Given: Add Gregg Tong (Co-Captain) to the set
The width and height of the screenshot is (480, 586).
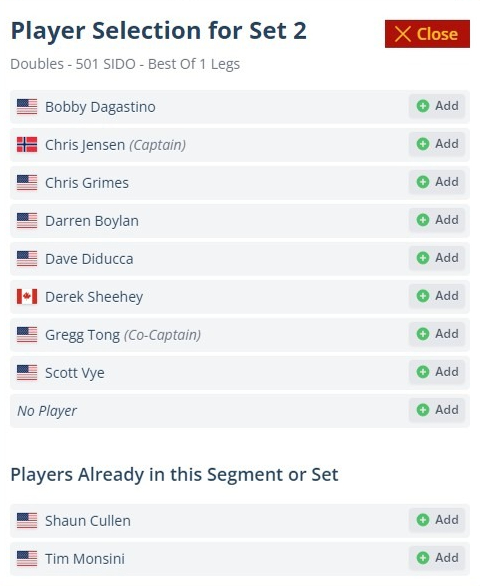Looking at the screenshot, I should click(437, 334).
